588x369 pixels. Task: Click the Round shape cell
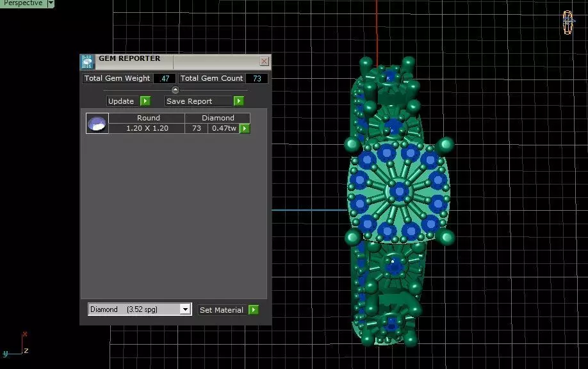(x=147, y=118)
